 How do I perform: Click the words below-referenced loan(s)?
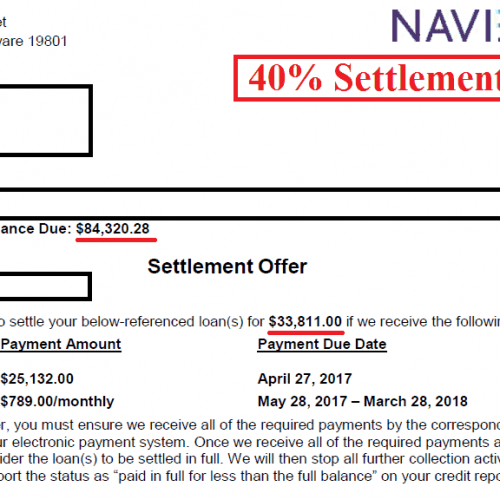tap(162, 322)
